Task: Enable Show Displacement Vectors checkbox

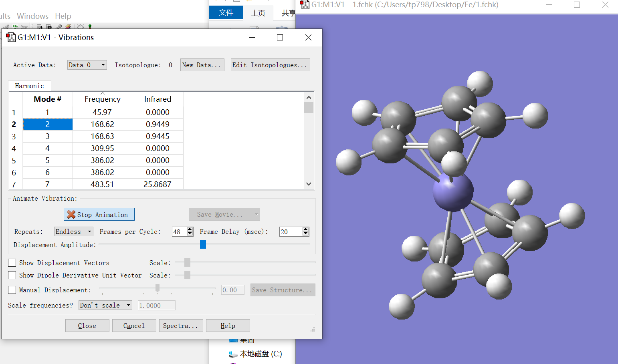Action: pos(12,263)
